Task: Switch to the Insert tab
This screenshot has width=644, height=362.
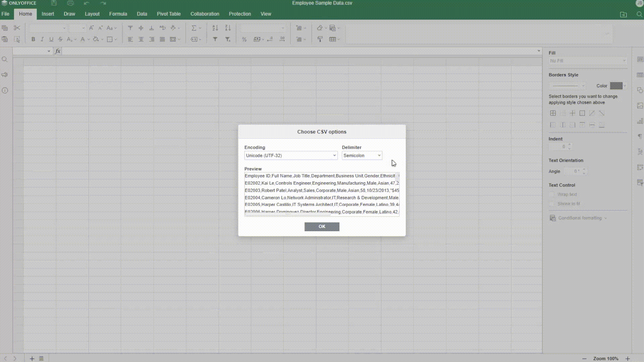Action: point(48,14)
